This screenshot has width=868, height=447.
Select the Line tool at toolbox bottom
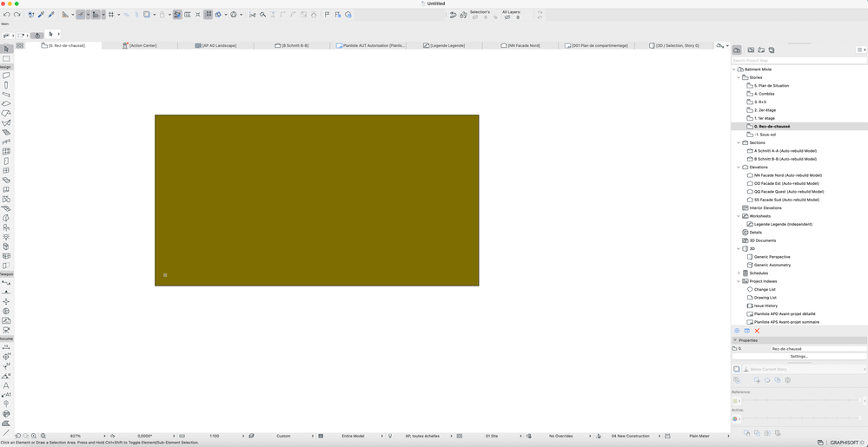(6, 432)
